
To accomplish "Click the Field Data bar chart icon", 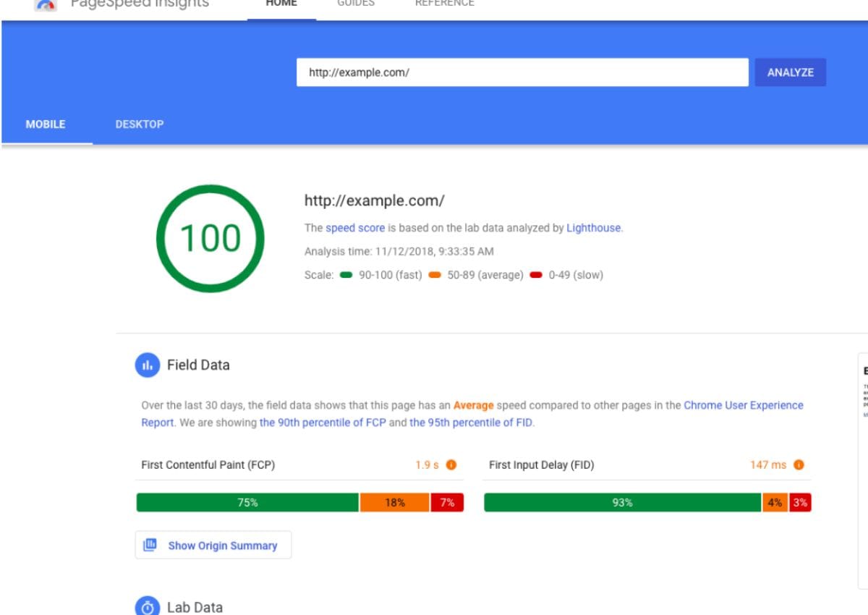I will pos(147,365).
